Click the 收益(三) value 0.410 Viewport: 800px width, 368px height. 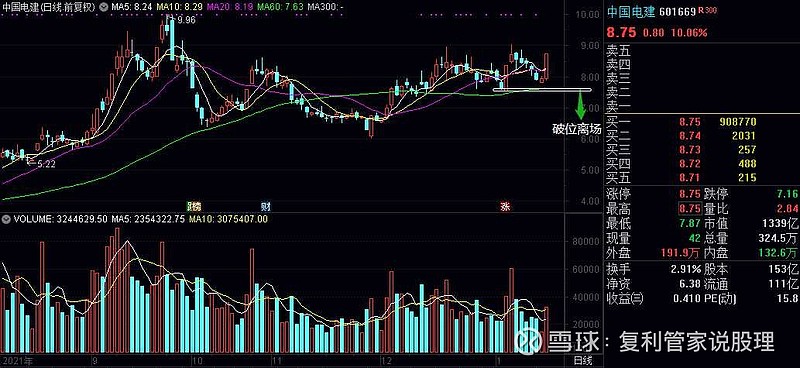click(x=686, y=299)
